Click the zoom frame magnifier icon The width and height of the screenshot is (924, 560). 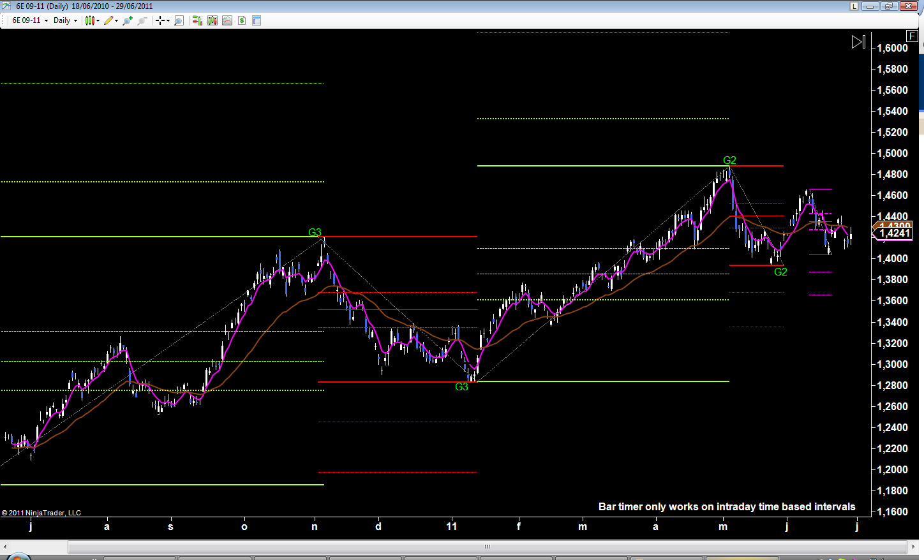pos(179,20)
